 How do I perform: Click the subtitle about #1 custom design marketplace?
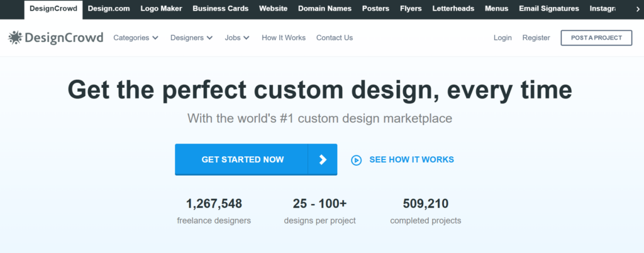tap(320, 119)
